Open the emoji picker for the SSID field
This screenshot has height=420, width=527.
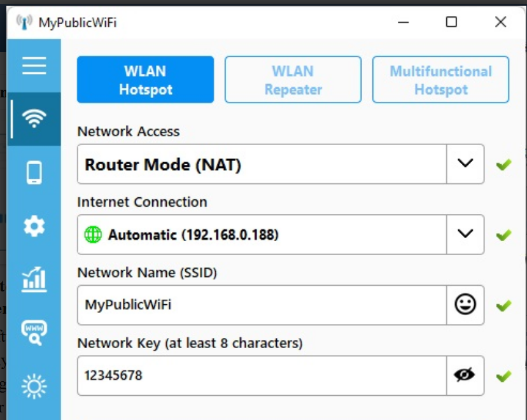465,305
